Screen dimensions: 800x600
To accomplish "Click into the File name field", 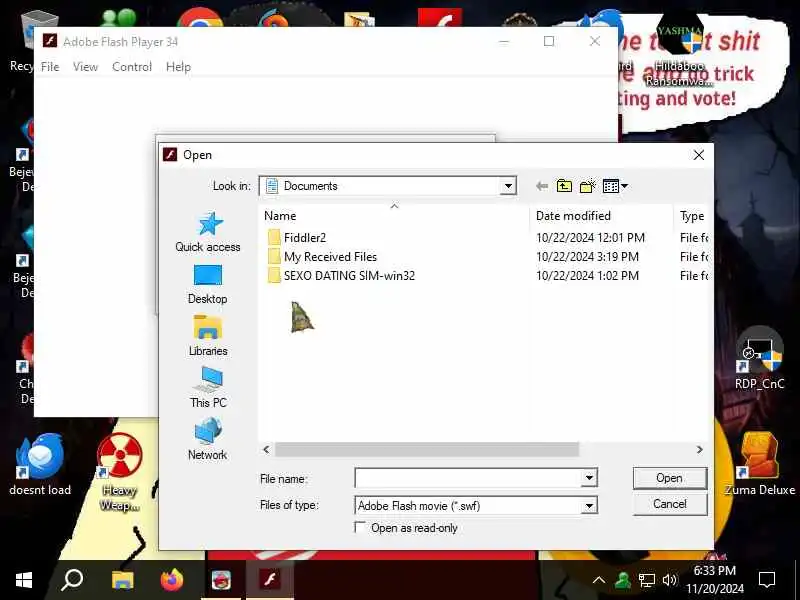I will pyautogui.click(x=468, y=478).
